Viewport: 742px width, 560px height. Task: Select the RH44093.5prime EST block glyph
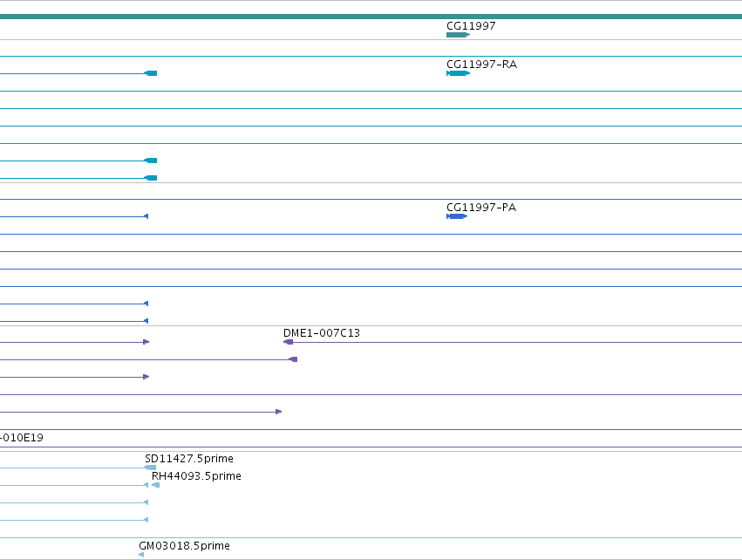coord(156,485)
